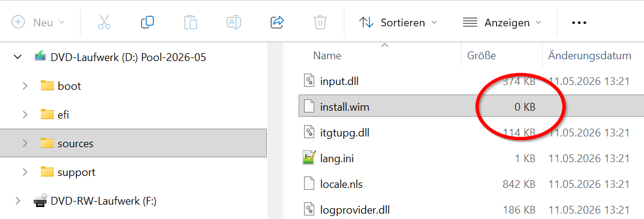Select DVD-RW-Laufwerk (F:) in navigation pane

click(x=104, y=201)
